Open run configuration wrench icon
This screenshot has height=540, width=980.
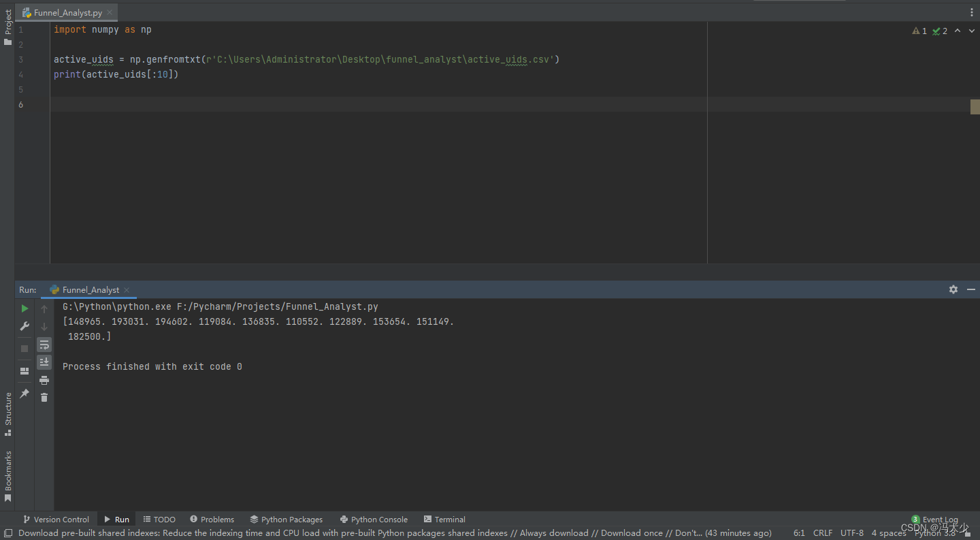(x=25, y=326)
